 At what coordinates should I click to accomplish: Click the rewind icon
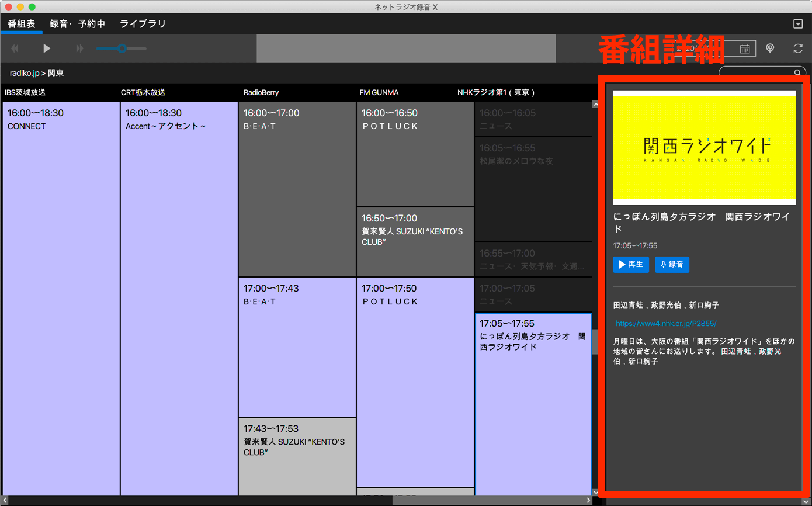point(14,48)
